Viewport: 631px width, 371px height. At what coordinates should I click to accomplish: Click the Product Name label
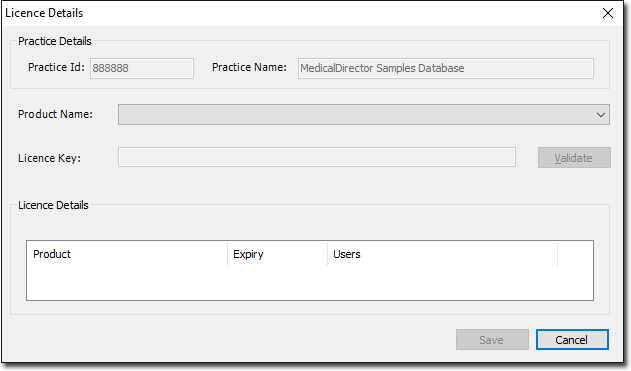point(56,114)
